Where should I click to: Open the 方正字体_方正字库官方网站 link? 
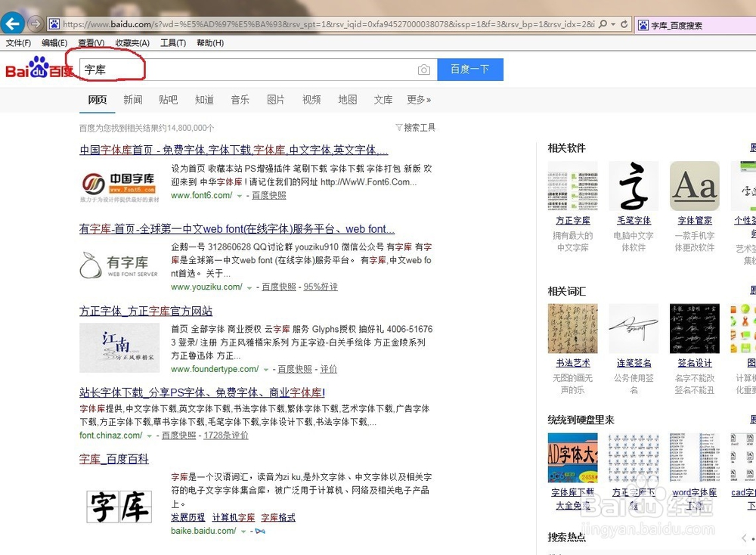tap(146, 311)
